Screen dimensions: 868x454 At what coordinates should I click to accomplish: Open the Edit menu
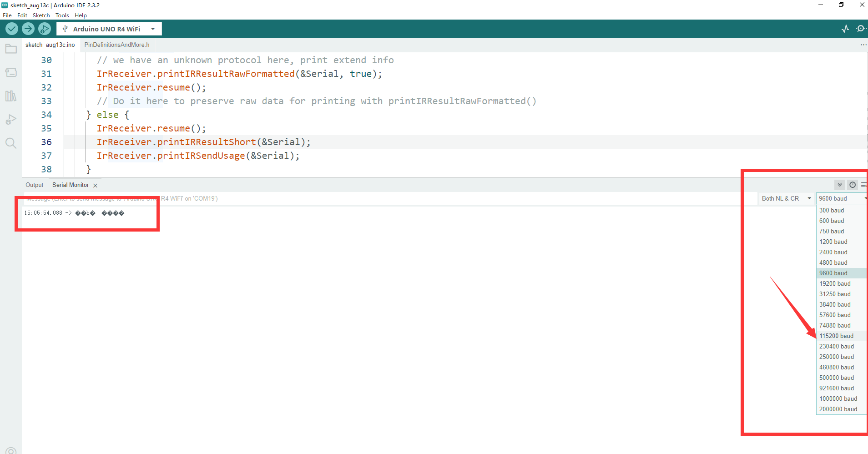[22, 15]
